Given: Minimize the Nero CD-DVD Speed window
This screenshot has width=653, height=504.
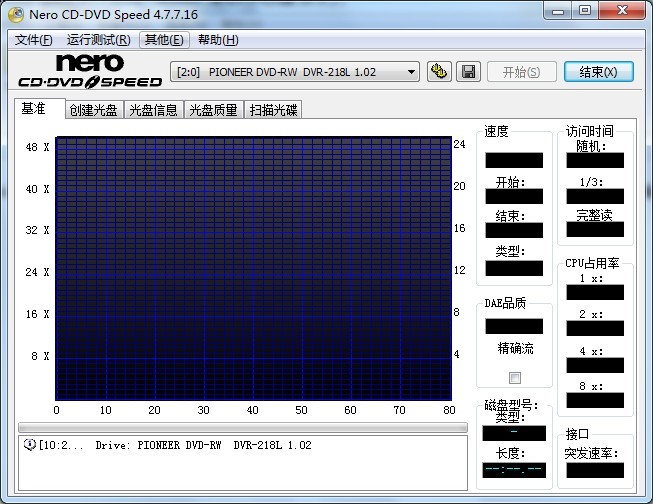Looking at the screenshot, I should pos(556,11).
